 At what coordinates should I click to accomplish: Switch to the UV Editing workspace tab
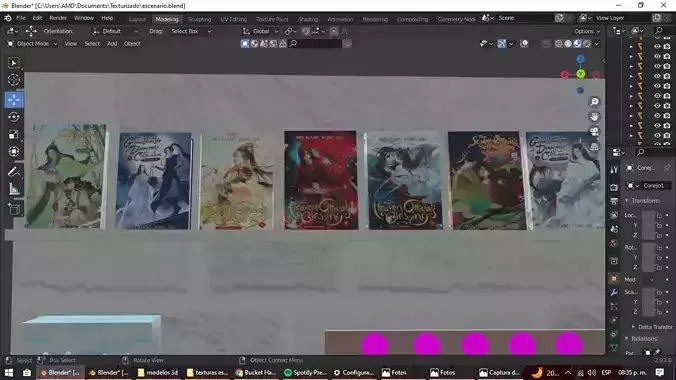[x=233, y=19]
